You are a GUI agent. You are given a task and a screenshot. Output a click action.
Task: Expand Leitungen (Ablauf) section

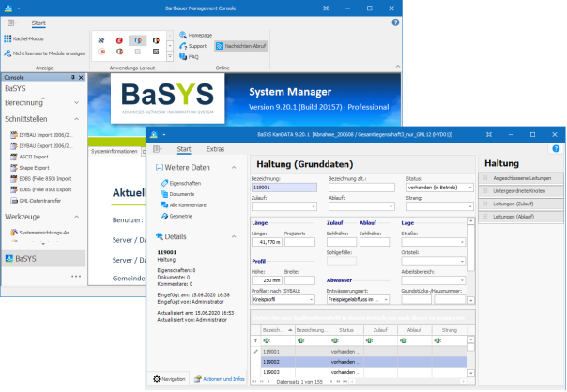click(485, 217)
